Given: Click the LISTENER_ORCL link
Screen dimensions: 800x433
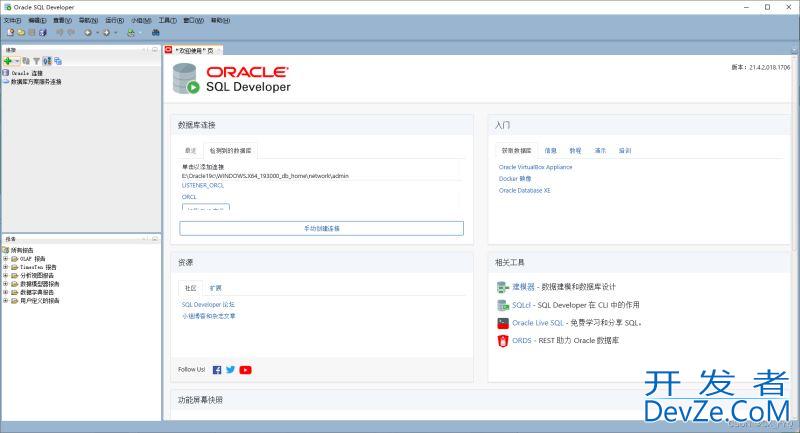Looking at the screenshot, I should tap(203, 186).
